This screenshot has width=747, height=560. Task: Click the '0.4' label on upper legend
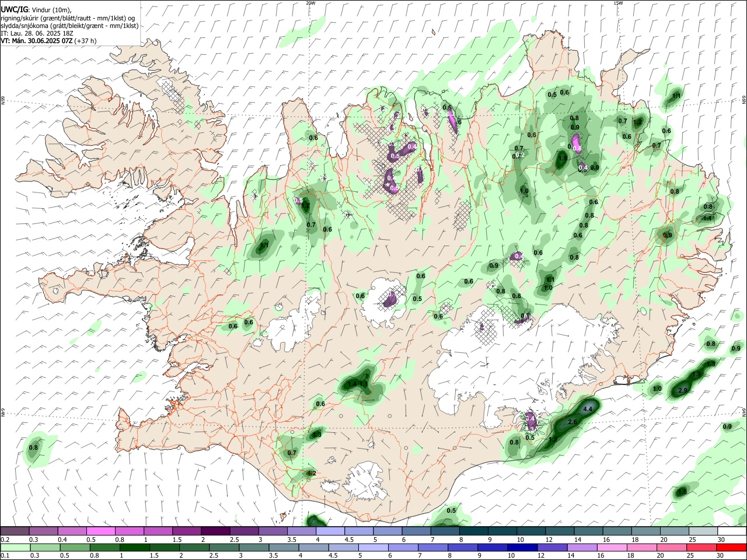click(62, 540)
